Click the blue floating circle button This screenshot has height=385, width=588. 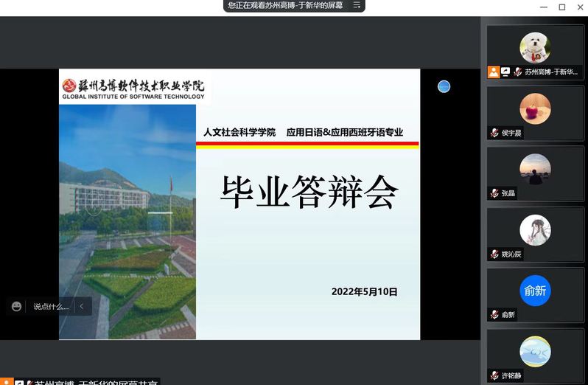[x=444, y=86]
